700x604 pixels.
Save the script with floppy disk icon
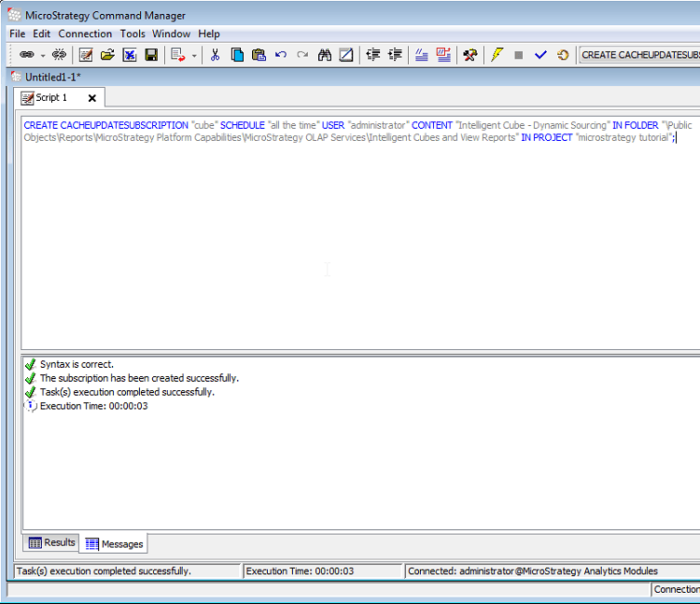pos(150,55)
